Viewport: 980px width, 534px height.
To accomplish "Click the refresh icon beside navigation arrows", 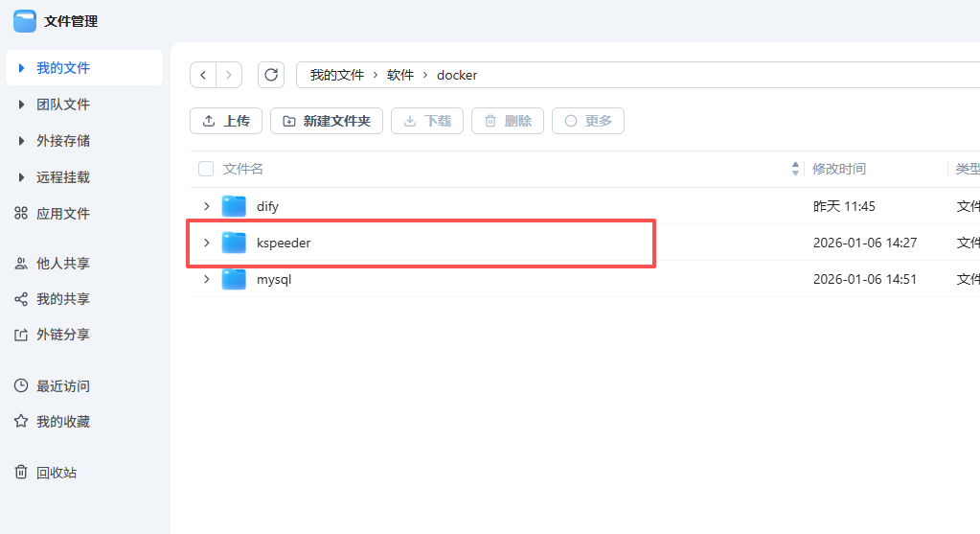I will click(x=271, y=75).
